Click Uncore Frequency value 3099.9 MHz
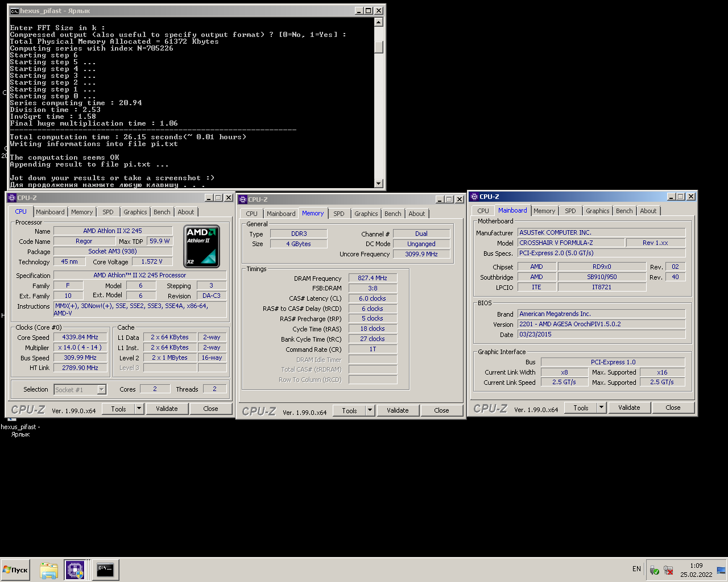 coord(421,254)
